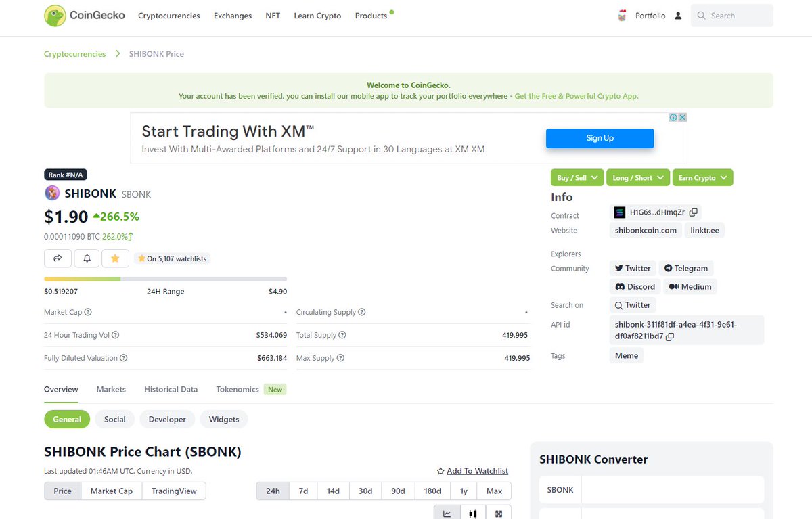The width and height of the screenshot is (812, 519).
Task: Open fullscreen chart with expand icon
Action: coord(499,514)
